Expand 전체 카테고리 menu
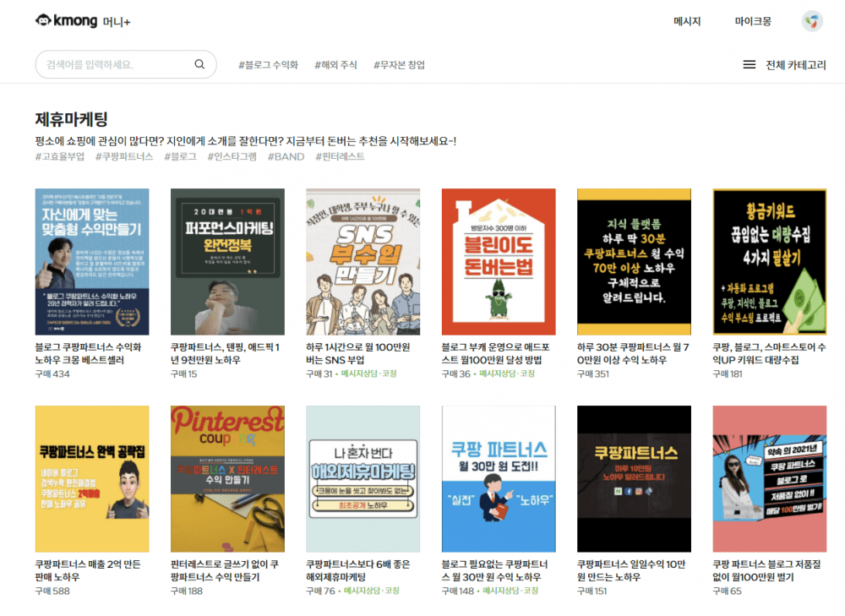Viewport: 845px width, 616px height. [x=795, y=65]
